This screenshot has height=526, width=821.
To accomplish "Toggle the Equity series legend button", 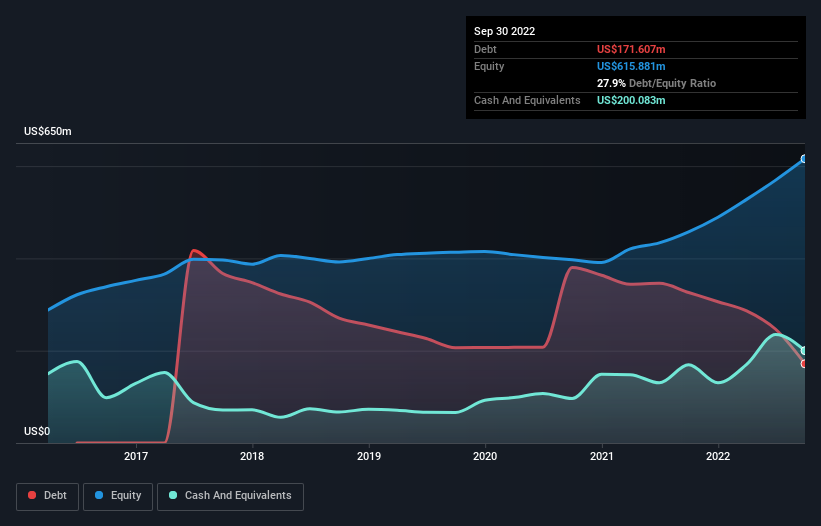I will tap(118, 496).
